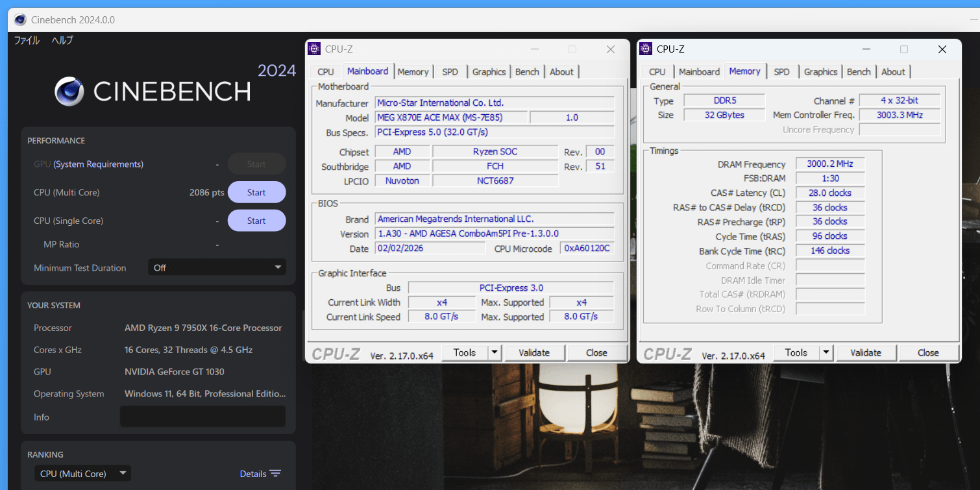980x490 pixels.
Task: Click the CPU-Z icon in Mainboard window title
Action: tap(314, 49)
